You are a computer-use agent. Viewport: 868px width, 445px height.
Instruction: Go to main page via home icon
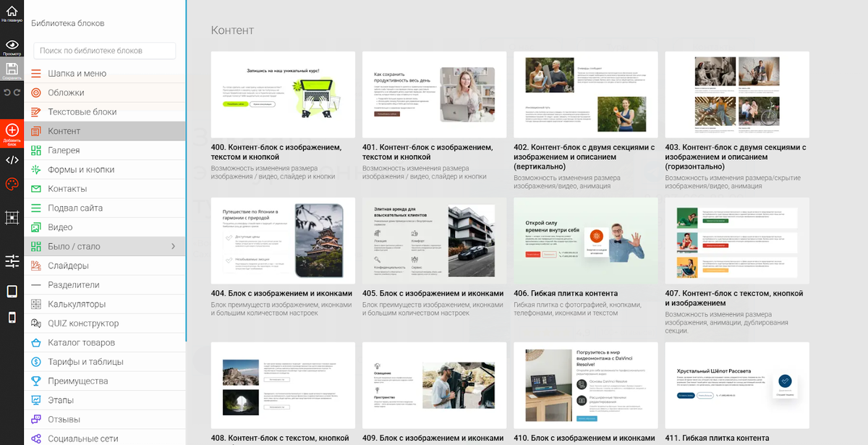[x=12, y=12]
